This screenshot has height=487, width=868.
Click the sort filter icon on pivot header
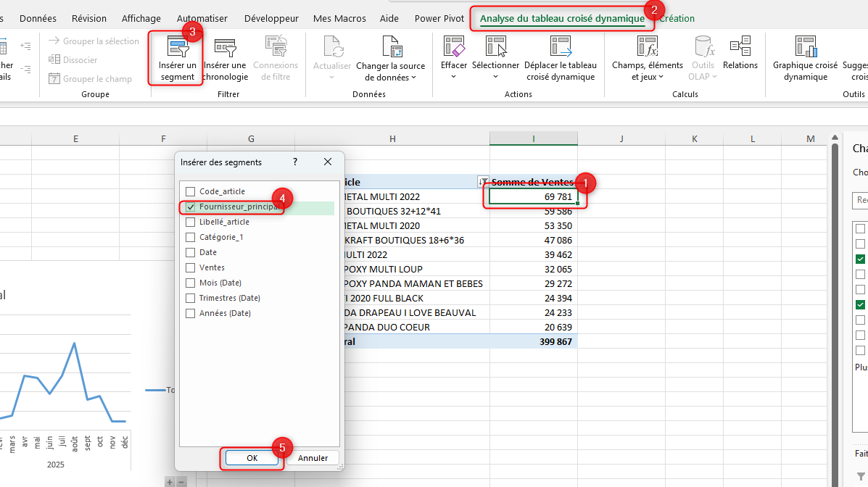tap(483, 181)
